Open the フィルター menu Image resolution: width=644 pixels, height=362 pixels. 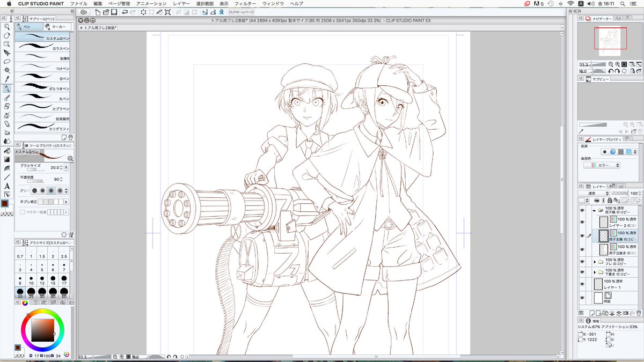245,3
